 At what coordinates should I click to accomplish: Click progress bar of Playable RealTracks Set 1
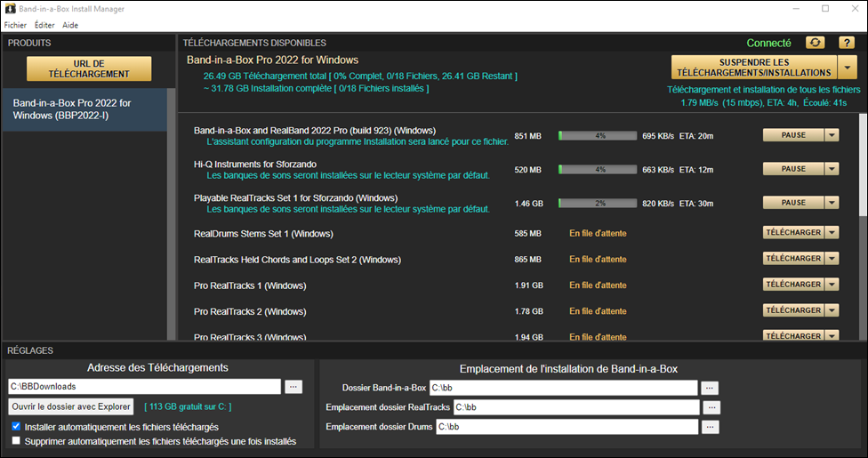pyautogui.click(x=598, y=204)
